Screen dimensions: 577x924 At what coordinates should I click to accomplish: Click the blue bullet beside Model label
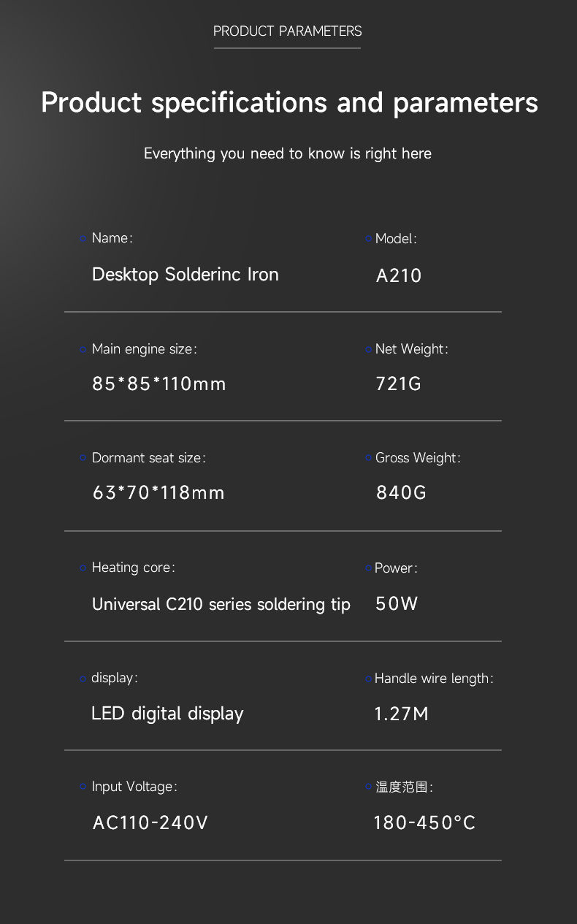click(x=368, y=239)
